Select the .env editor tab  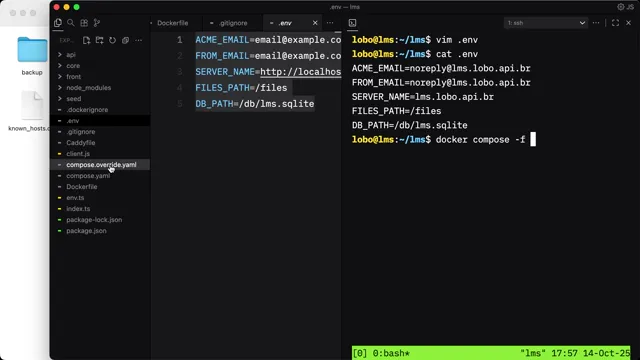click(x=285, y=23)
